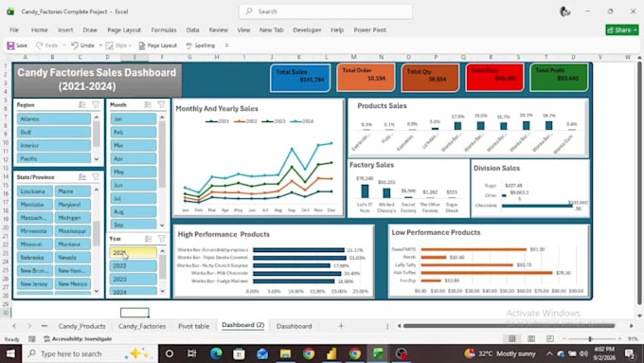
Task: Open Task View on the taskbar
Action: [x=192, y=354]
